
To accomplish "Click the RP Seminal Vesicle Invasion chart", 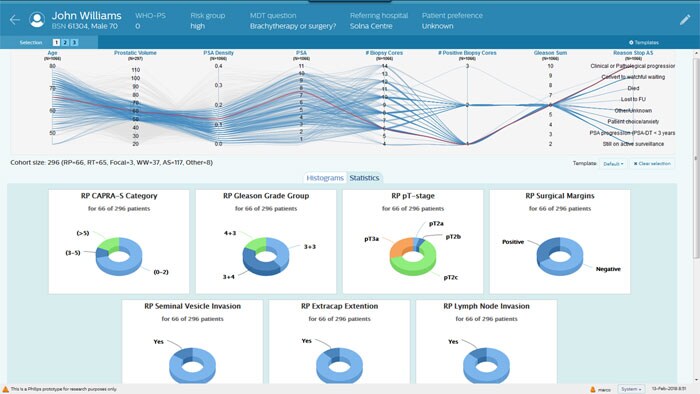I will click(192, 366).
